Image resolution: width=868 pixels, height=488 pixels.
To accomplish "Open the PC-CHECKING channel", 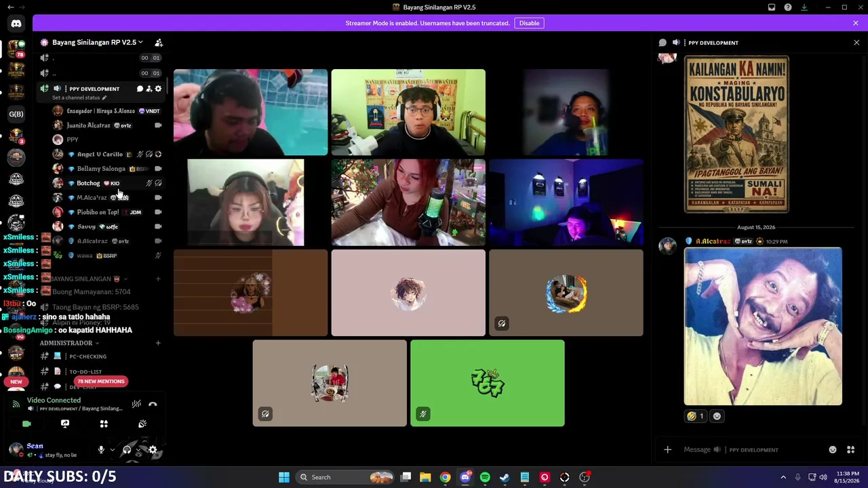I will pyautogui.click(x=87, y=357).
